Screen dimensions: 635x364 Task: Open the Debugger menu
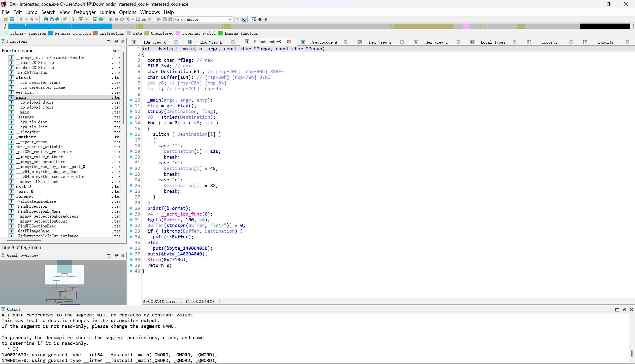(84, 12)
